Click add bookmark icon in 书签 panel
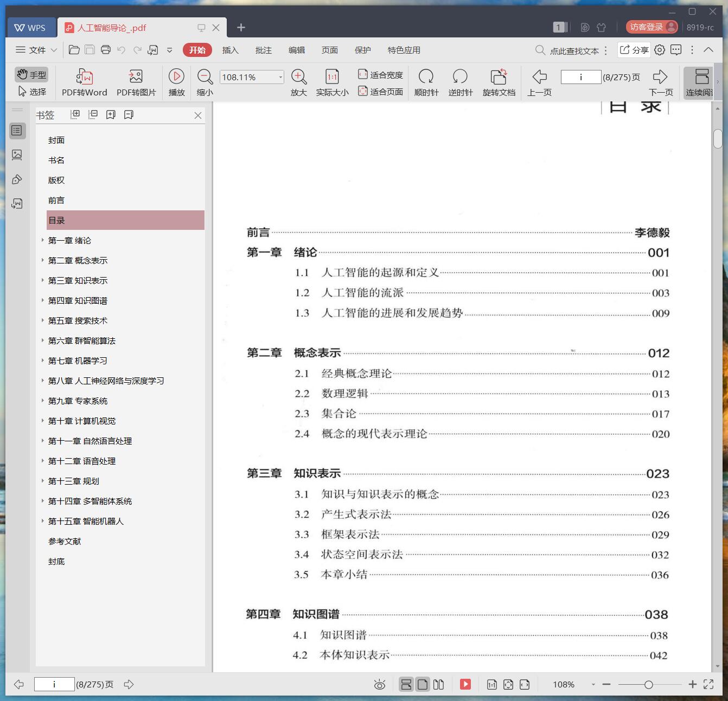728x701 pixels. click(111, 114)
